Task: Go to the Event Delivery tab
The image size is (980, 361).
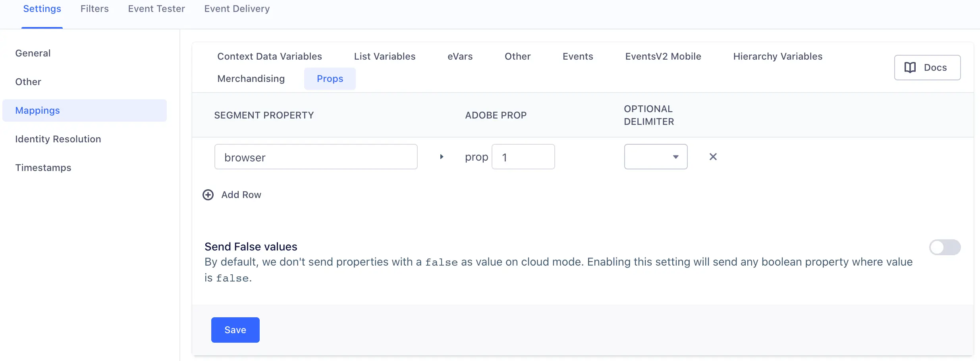Action: click(237, 9)
